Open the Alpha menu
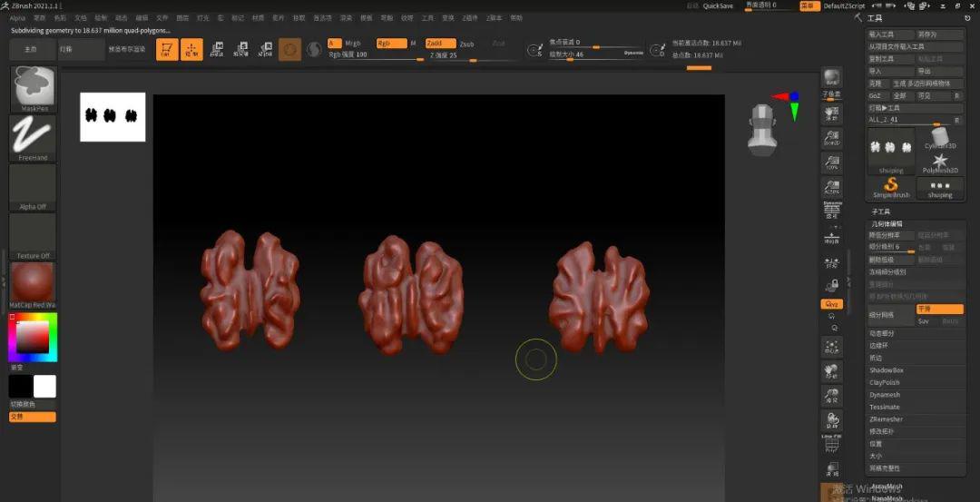The height and width of the screenshot is (502, 980). 17,18
